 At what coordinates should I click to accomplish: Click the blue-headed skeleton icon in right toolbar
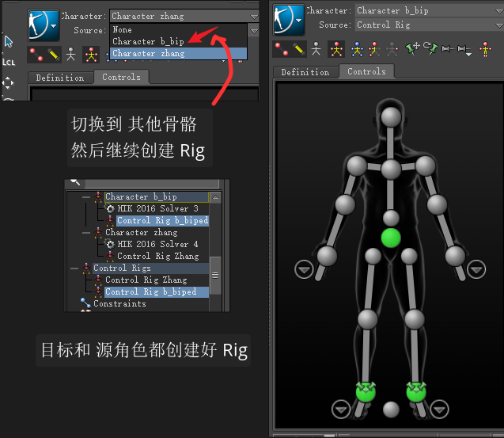356,50
